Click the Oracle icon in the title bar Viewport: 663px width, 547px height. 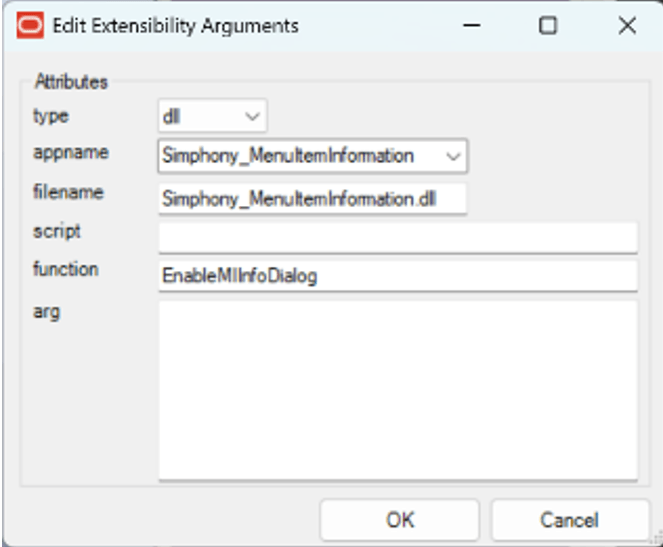click(31, 26)
